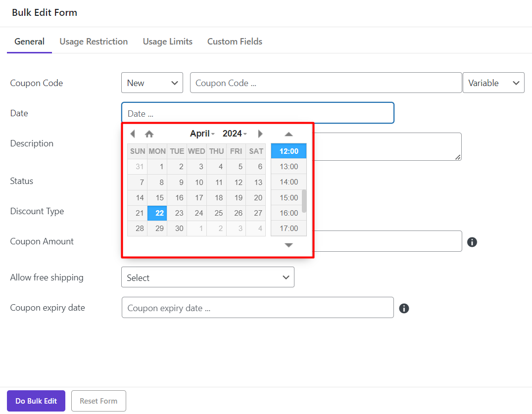The width and height of the screenshot is (532, 414).
Task: Open the New operator dropdown
Action: 152,83
